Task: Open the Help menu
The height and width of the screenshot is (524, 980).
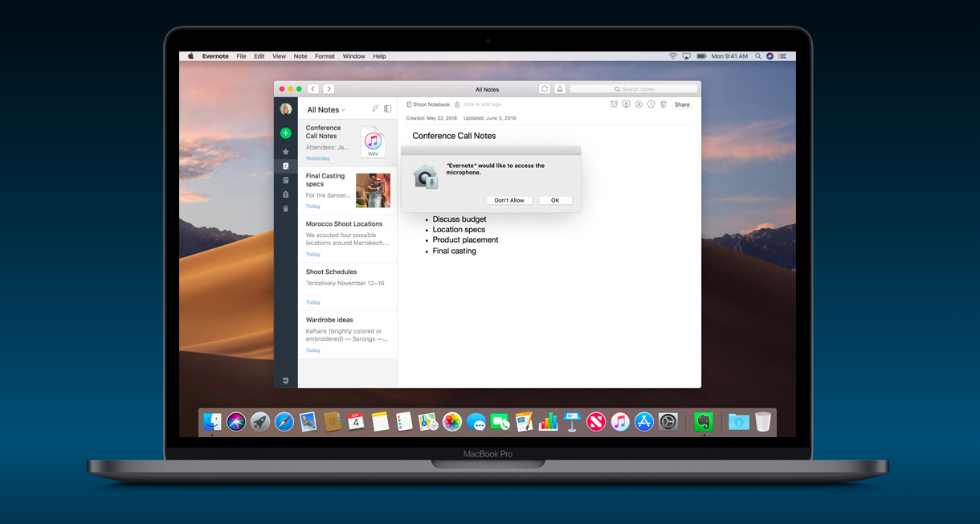Action: coord(379,56)
